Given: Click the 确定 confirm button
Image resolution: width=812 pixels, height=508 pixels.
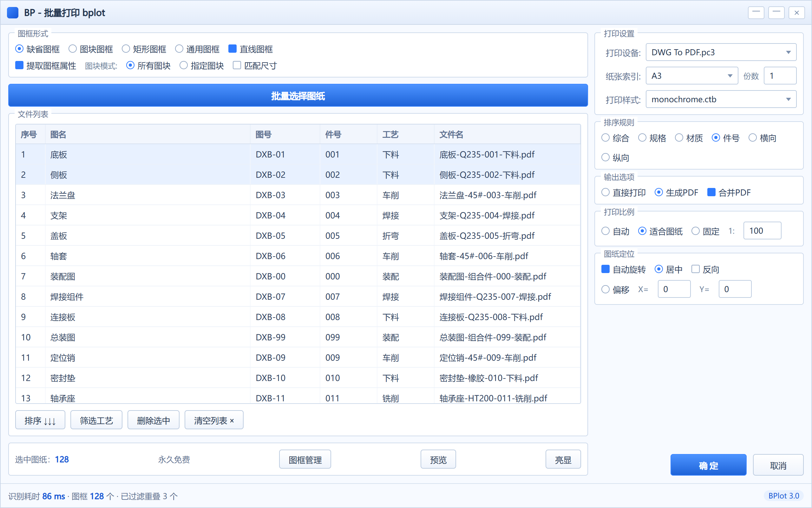Looking at the screenshot, I should 708,465.
